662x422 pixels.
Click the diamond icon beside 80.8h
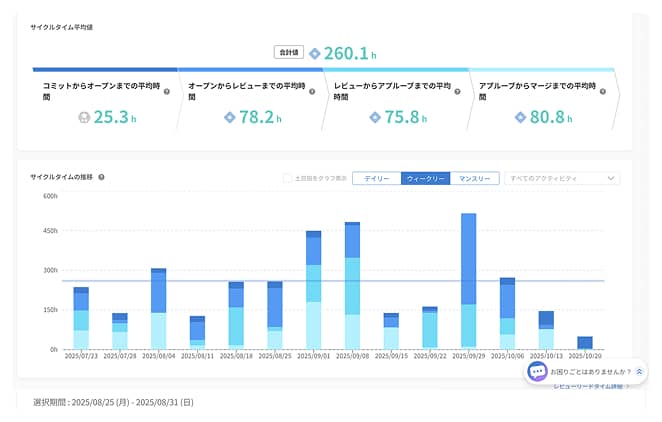click(x=520, y=117)
